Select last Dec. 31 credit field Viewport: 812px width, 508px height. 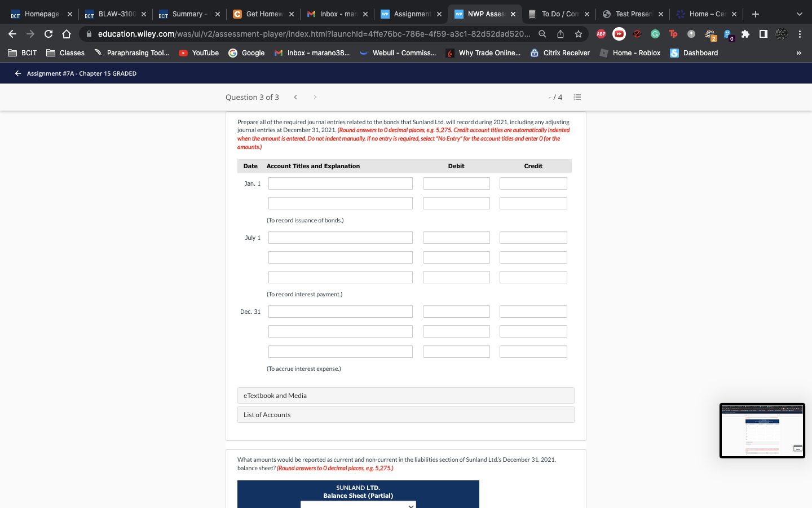click(x=533, y=352)
